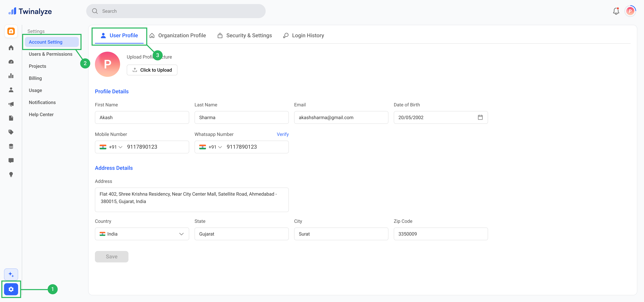Open Billing settings item
Viewport: 644px width, 302px height.
coord(35,78)
